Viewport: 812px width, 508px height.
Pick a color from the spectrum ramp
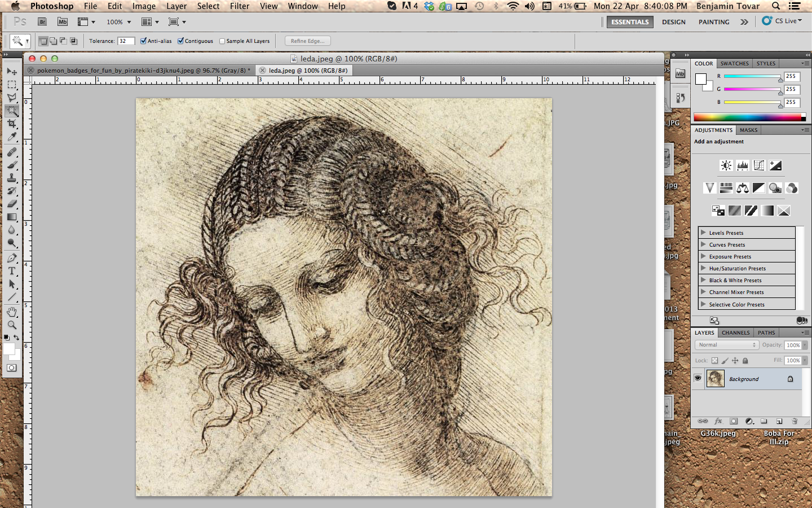coord(750,117)
